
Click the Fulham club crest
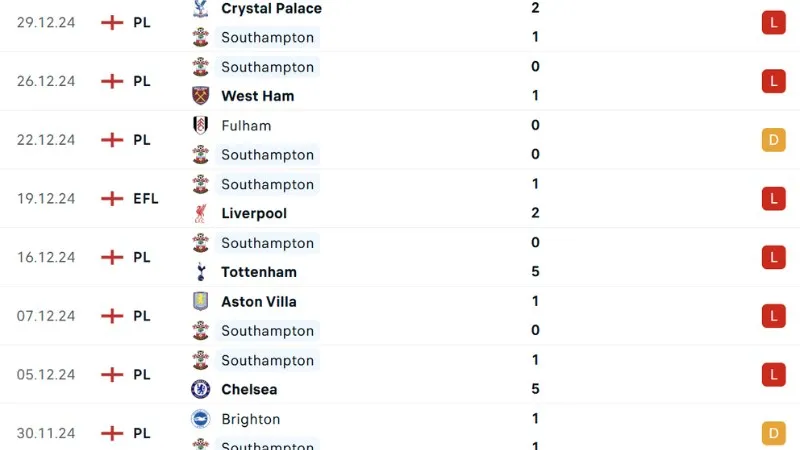pyautogui.click(x=201, y=125)
